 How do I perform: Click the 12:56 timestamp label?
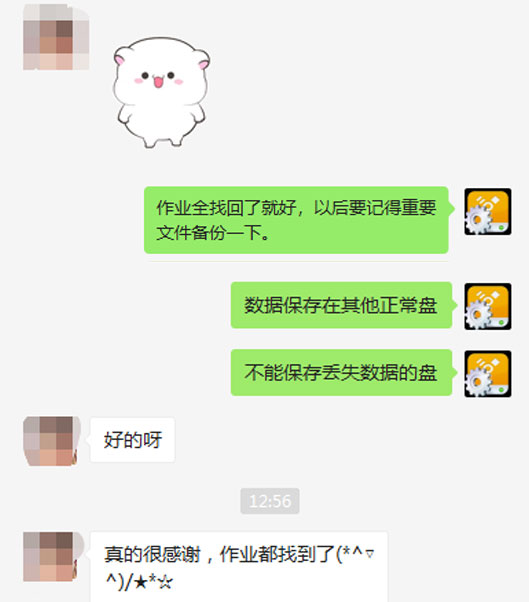(270, 501)
